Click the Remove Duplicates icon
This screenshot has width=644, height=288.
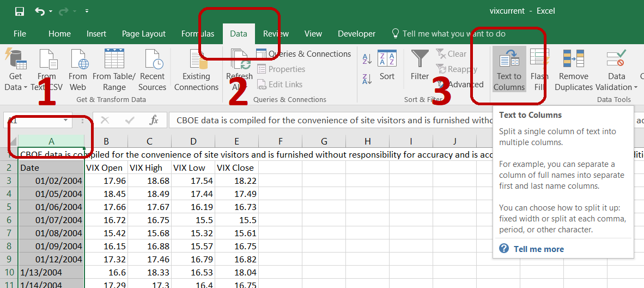point(573,59)
